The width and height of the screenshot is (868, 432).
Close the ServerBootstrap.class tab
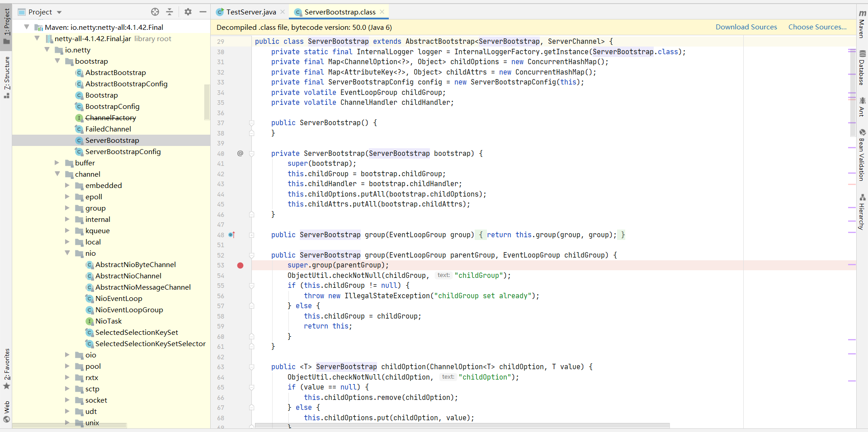click(x=382, y=12)
